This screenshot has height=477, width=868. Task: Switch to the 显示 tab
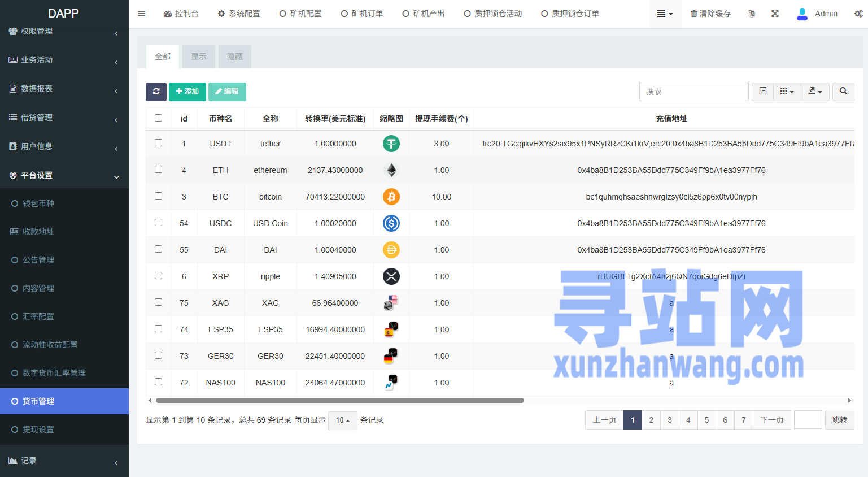pyautogui.click(x=199, y=57)
